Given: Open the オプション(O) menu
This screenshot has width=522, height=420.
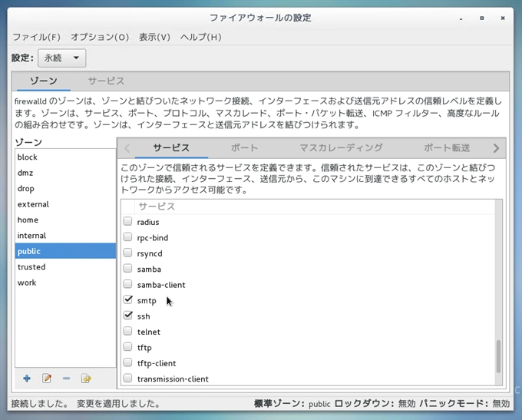Looking at the screenshot, I should point(100,37).
